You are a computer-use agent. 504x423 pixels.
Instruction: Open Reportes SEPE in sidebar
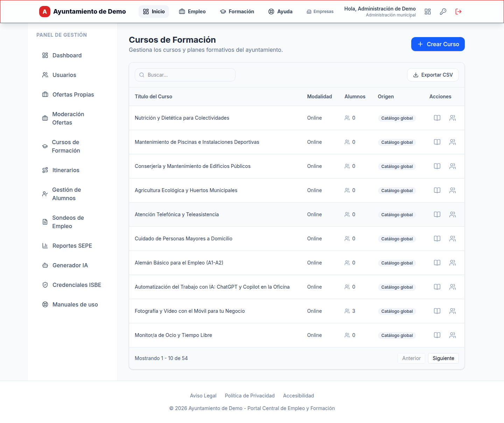coord(72,246)
